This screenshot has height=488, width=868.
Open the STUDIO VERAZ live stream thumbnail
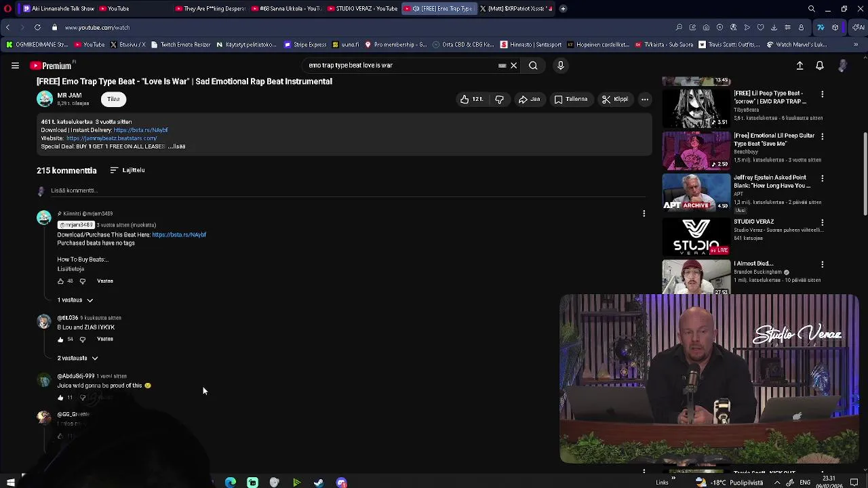696,236
